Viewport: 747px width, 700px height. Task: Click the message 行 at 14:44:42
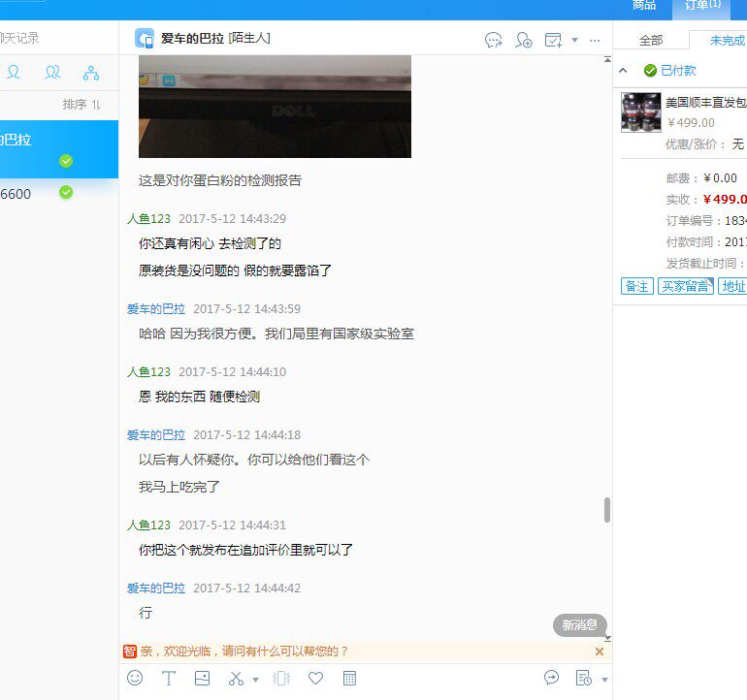point(146,613)
